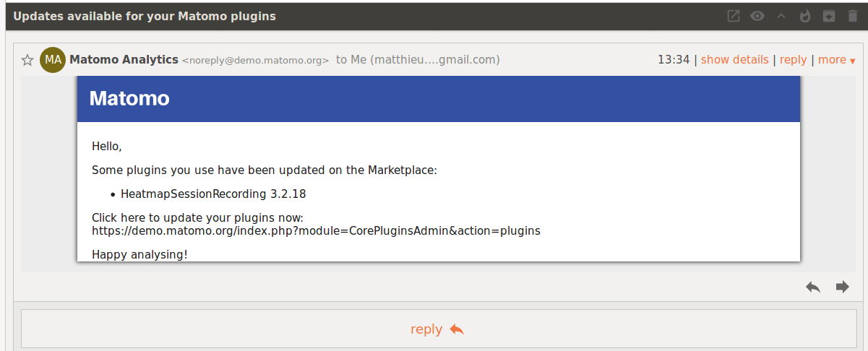Collapse the thread using the header chevron
Viewport: 868px width, 351px height.
coord(781,16)
